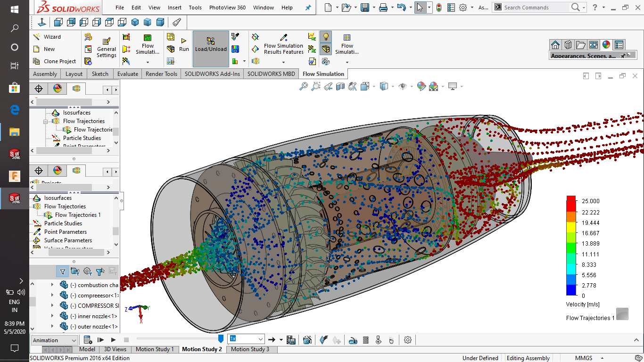Click the Rebuild traffic light icon

click(x=438, y=8)
